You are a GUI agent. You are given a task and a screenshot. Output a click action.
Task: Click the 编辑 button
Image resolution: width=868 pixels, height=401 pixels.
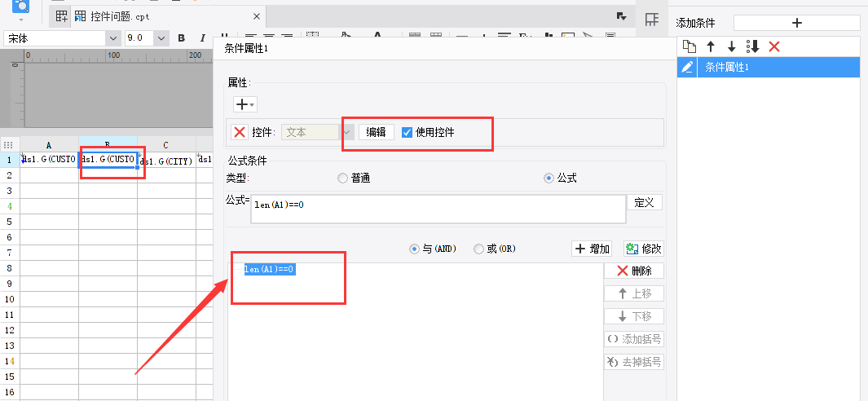click(x=377, y=132)
